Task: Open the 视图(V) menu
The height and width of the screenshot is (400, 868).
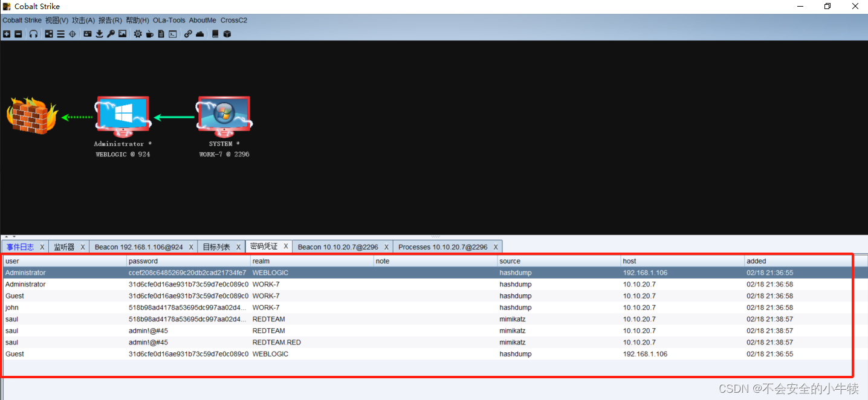Action: coord(57,20)
